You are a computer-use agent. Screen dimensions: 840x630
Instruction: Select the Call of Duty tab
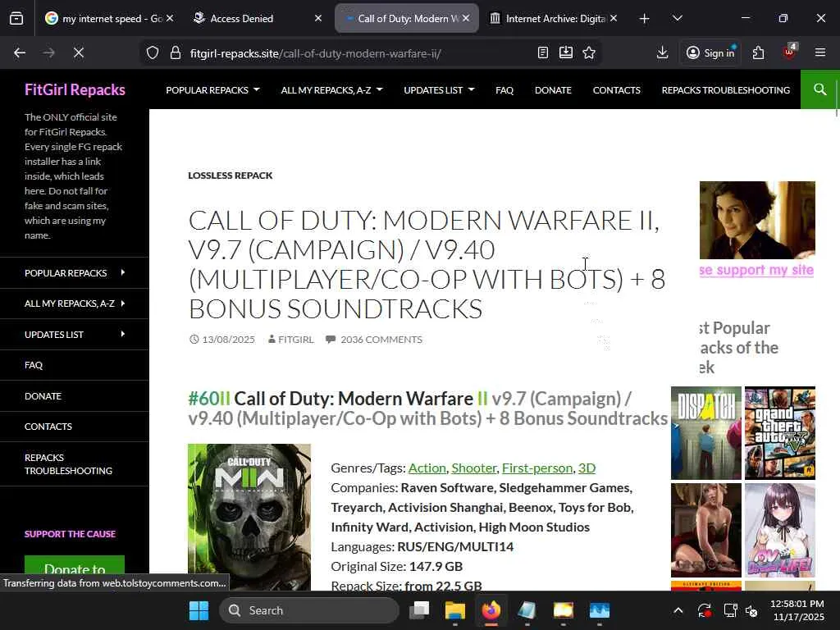pos(406,19)
